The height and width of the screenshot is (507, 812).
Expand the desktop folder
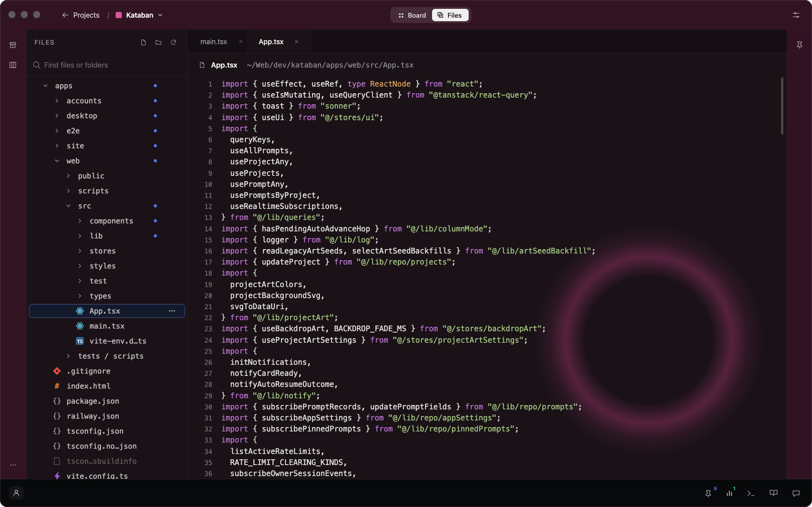click(57, 116)
